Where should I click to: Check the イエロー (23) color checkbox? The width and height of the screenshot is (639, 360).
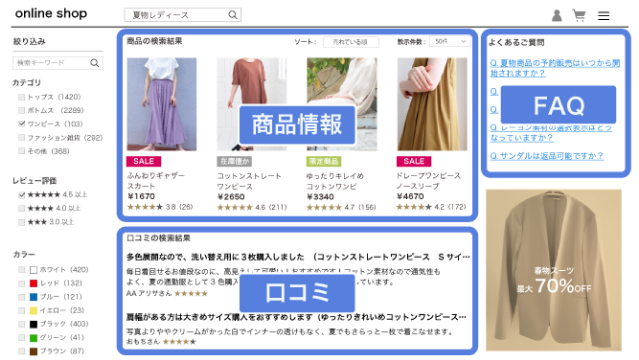pyautogui.click(x=21, y=311)
